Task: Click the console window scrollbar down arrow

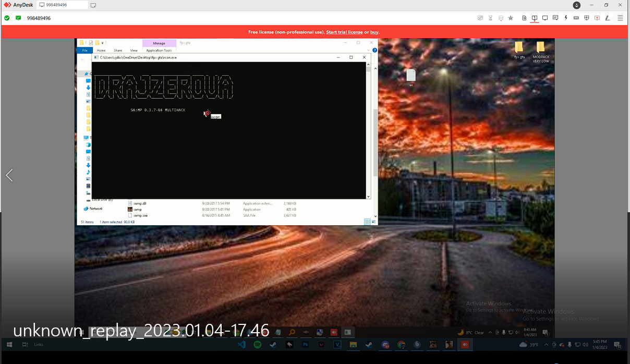Action: 368,197
